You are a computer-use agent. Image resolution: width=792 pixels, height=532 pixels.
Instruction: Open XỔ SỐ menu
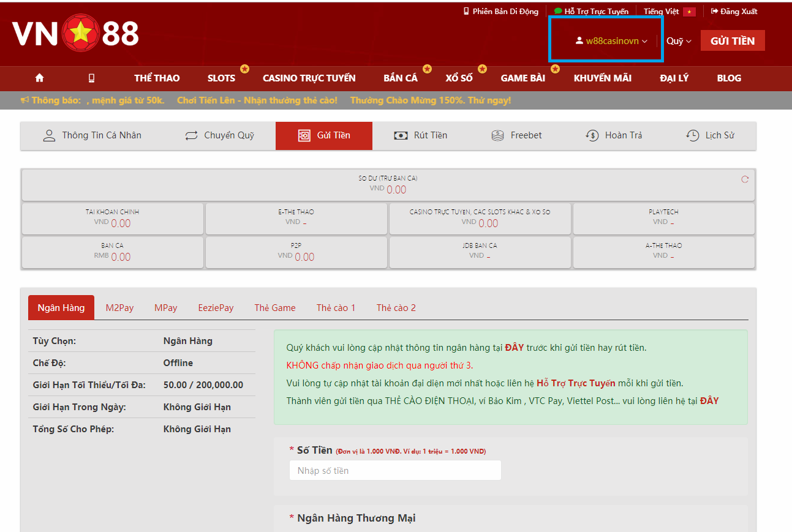pyautogui.click(x=459, y=78)
